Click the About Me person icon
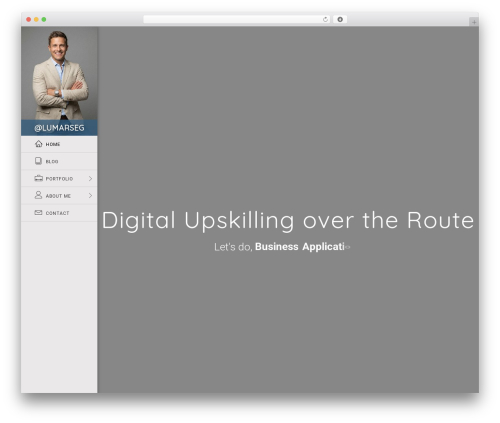Screen dimensions: 500x423 (x=38, y=195)
